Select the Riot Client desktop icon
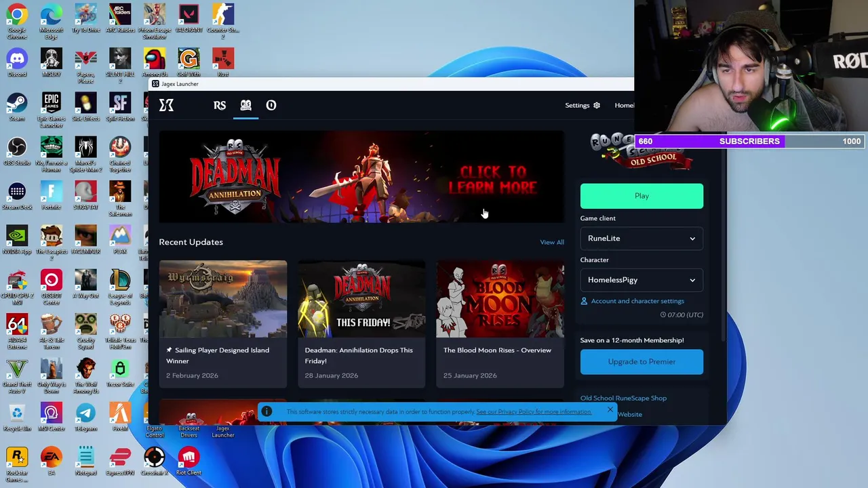868x488 pixels. click(189, 461)
